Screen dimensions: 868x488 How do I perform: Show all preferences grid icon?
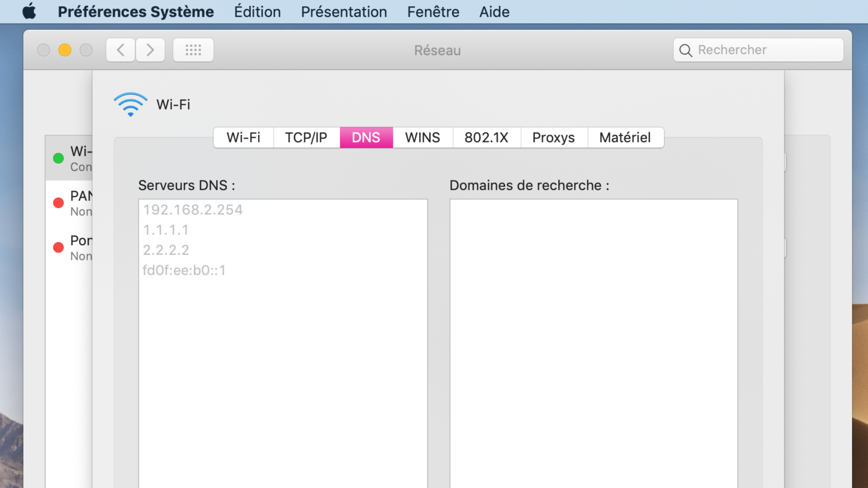193,50
